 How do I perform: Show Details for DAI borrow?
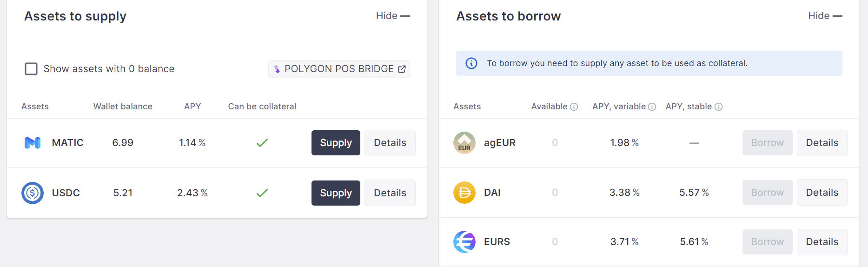point(822,193)
